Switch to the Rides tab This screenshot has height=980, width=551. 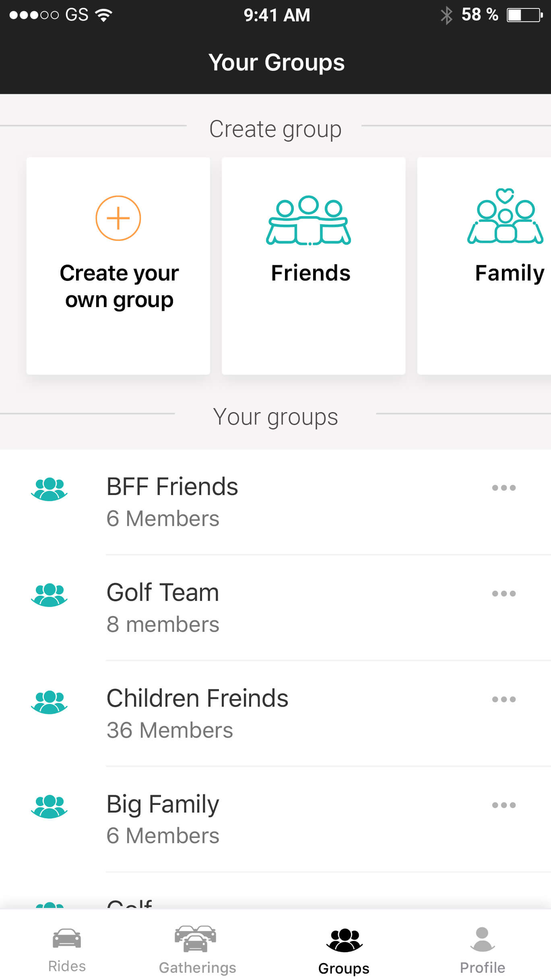click(x=67, y=948)
